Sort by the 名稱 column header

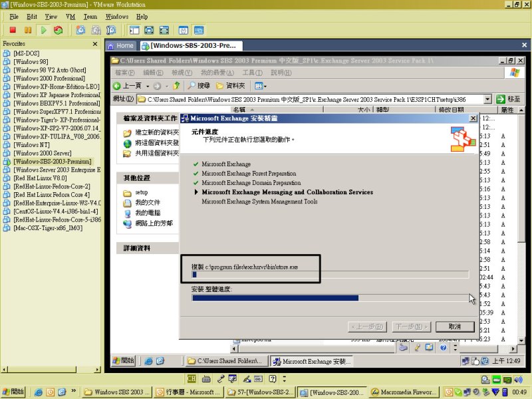point(277,110)
